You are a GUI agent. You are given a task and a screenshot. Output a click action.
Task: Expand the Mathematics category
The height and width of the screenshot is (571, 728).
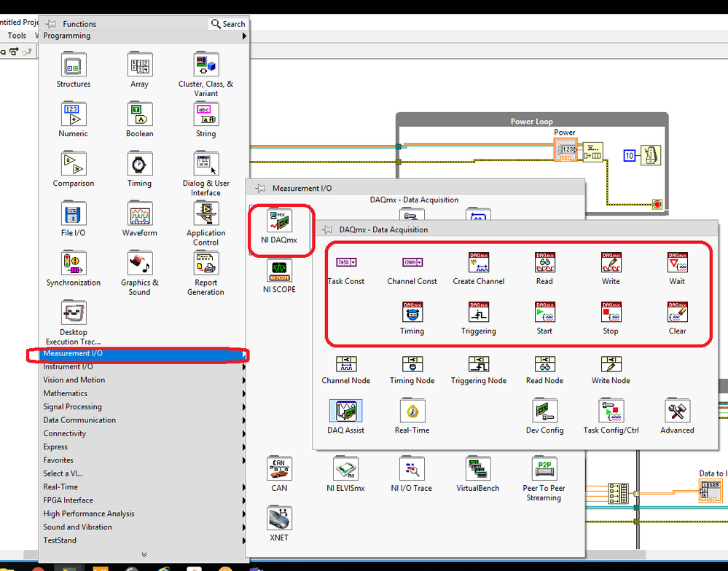(x=144, y=393)
